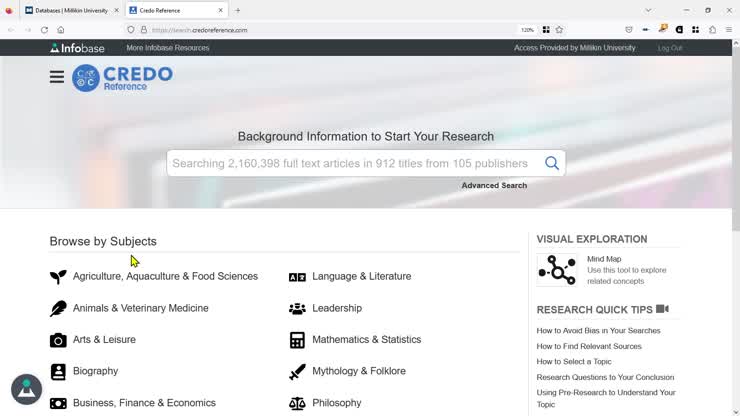Click the Leadership people group icon
The width and height of the screenshot is (740, 416).
point(297,308)
